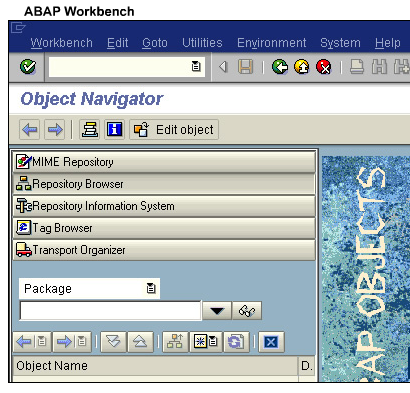The height and width of the screenshot is (393, 410).
Task: Open the Edit menu
Action: click(x=117, y=43)
